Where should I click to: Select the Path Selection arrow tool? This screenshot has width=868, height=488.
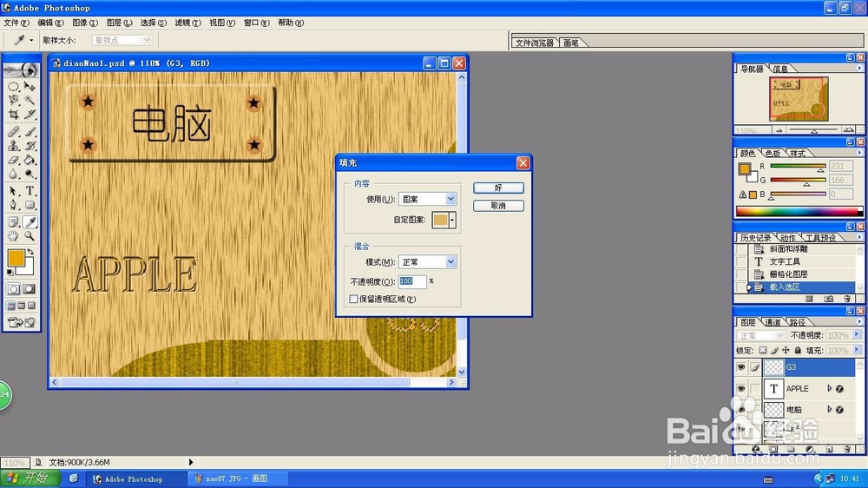(13, 191)
